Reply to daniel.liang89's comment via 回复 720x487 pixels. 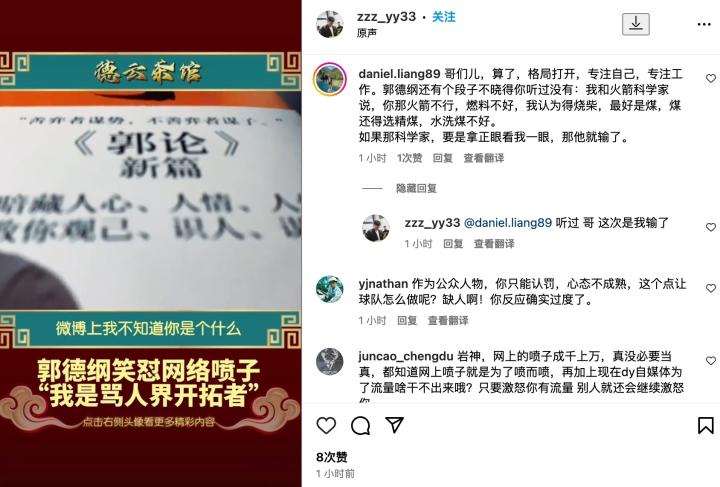pyautogui.click(x=443, y=158)
